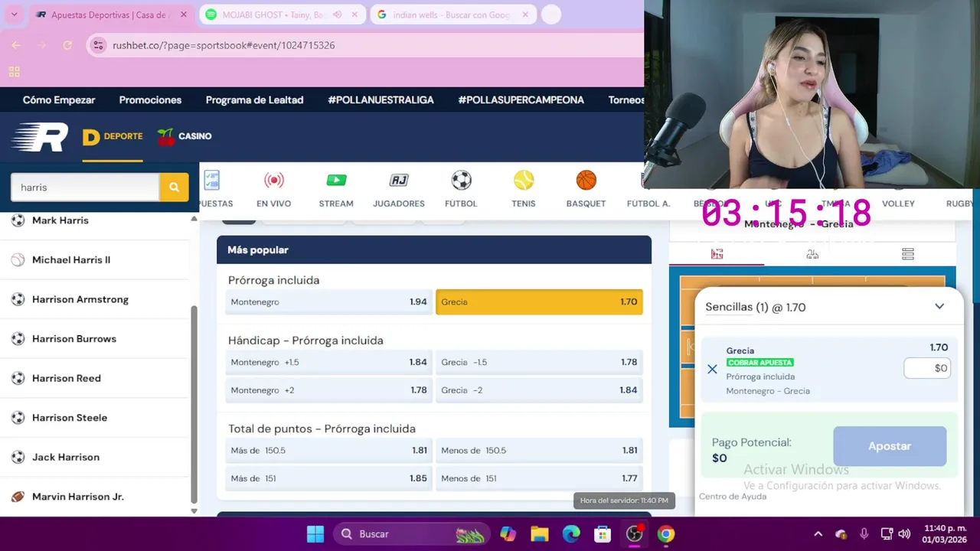The image size is (980, 551).
Task: Click the search results list scrollbar
Action: point(194,403)
